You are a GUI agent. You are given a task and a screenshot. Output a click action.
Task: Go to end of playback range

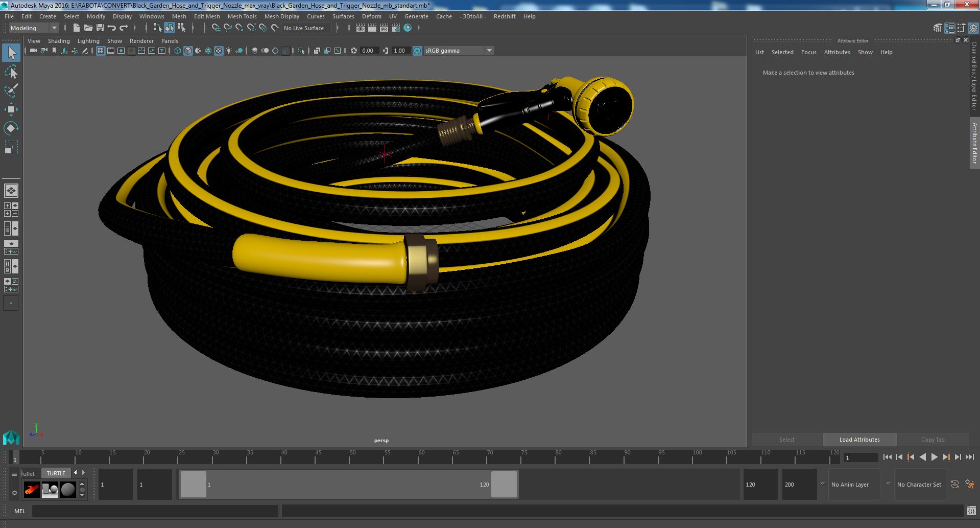[969, 457]
